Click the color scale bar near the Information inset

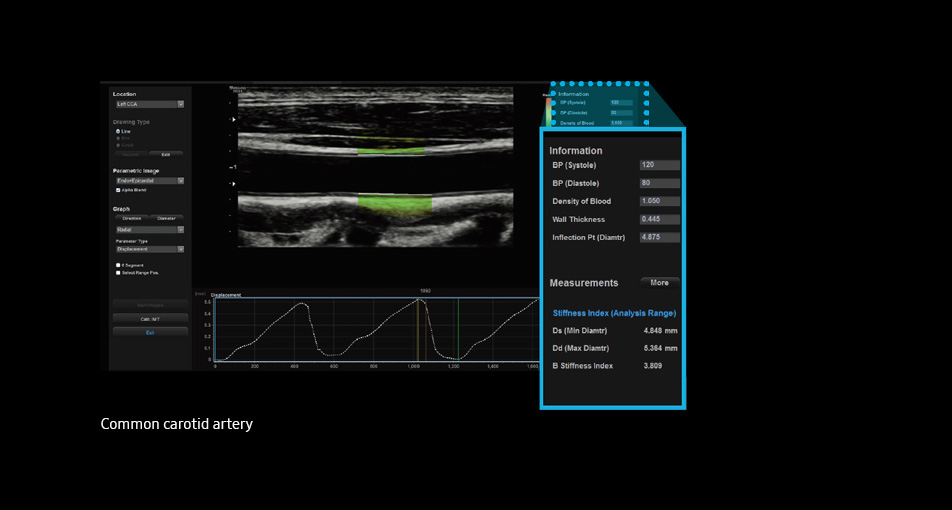click(549, 112)
